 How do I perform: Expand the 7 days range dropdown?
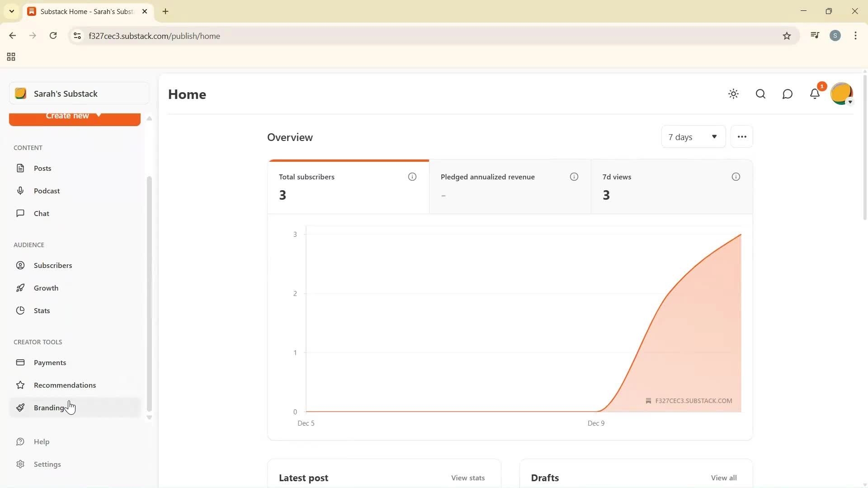click(693, 137)
